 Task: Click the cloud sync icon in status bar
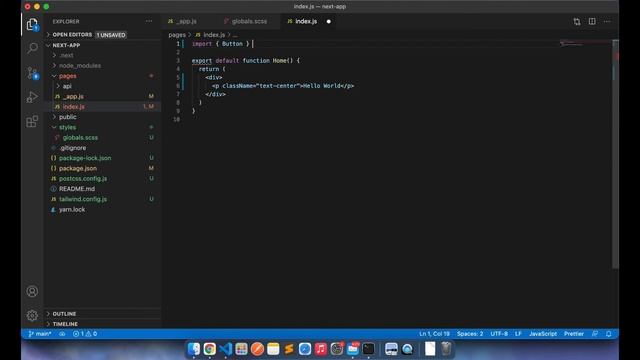pos(62,334)
